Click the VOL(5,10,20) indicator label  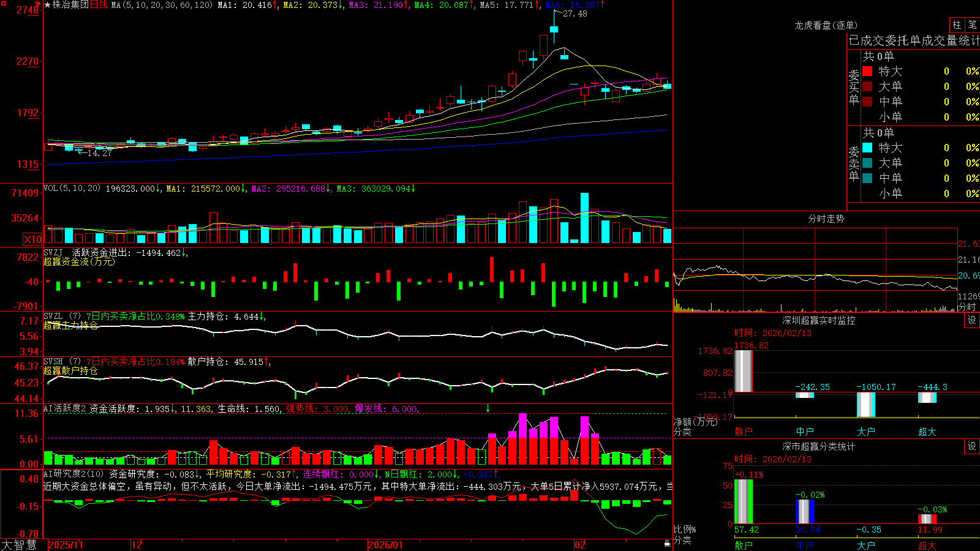click(x=72, y=189)
